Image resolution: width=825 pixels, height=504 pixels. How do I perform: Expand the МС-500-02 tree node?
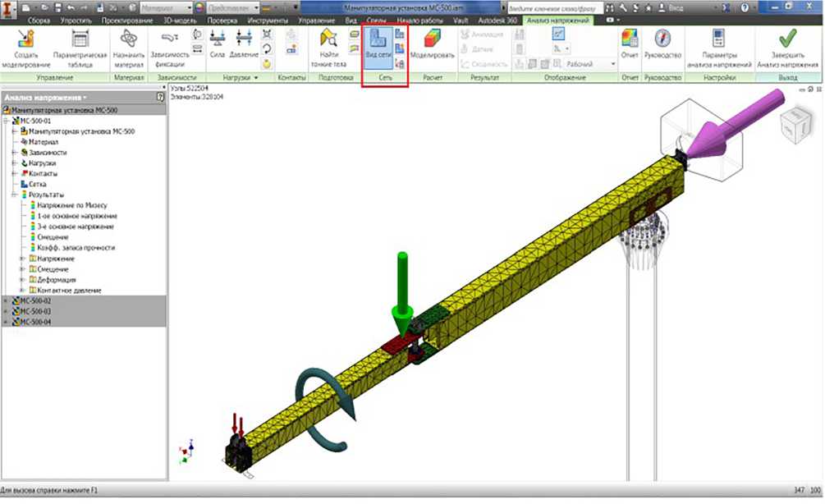7,301
